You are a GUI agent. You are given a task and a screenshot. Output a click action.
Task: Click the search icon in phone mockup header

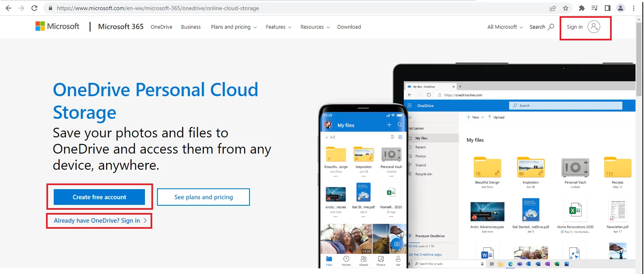[x=400, y=125]
